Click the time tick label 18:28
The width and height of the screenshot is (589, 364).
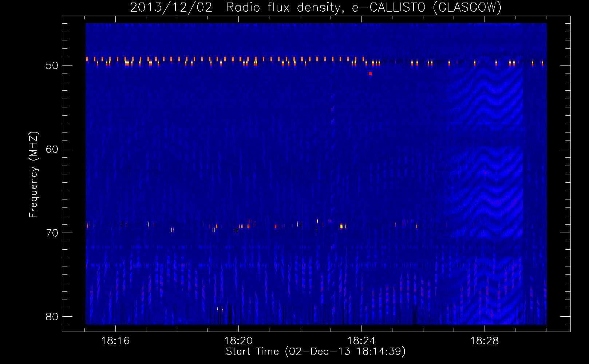485,341
